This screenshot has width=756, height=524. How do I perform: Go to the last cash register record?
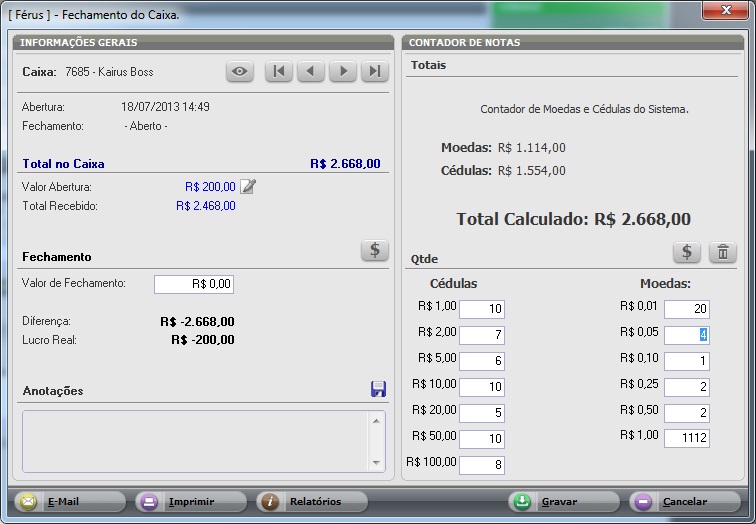pyautogui.click(x=375, y=71)
